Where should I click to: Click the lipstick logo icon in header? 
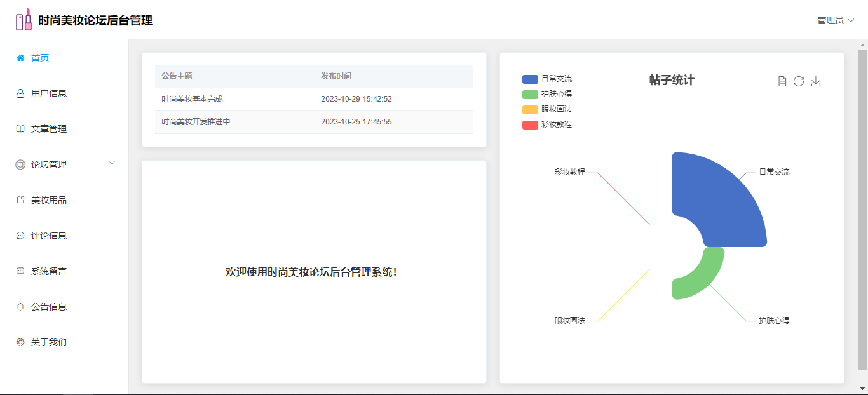tap(24, 20)
